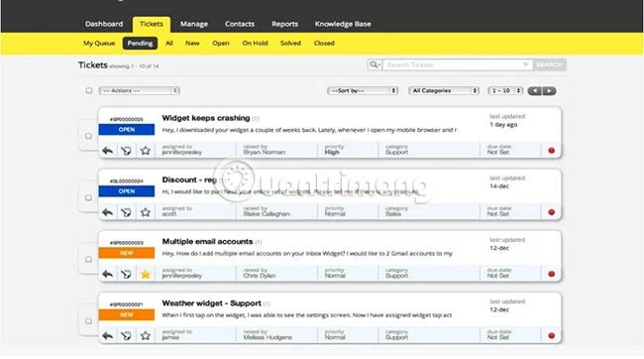Click the NEW status on Multiple email accounts
This screenshot has width=644, height=359.
pos(127,253)
